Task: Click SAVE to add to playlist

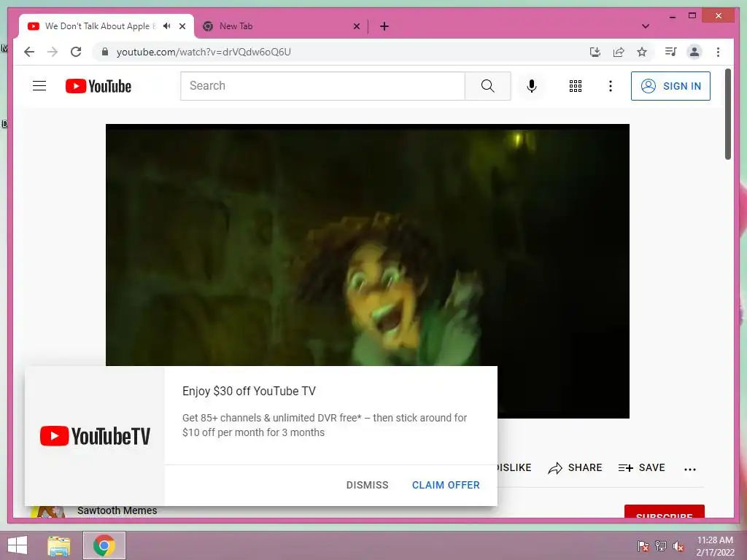Action: point(641,467)
